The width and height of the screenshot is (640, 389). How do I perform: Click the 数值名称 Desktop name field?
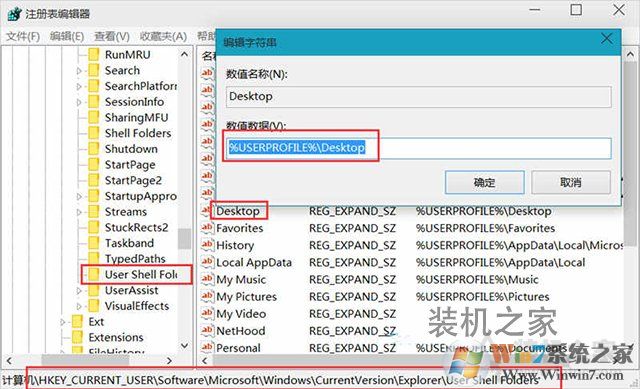(418, 97)
